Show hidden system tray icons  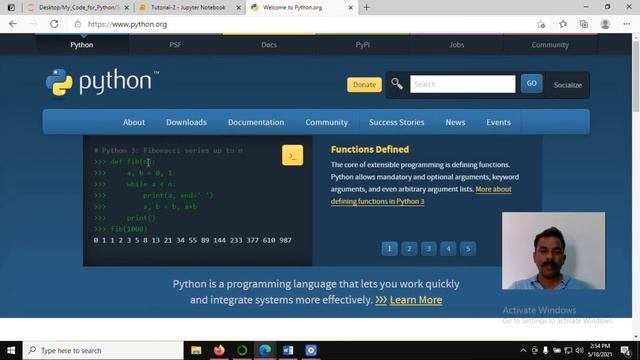coord(523,350)
